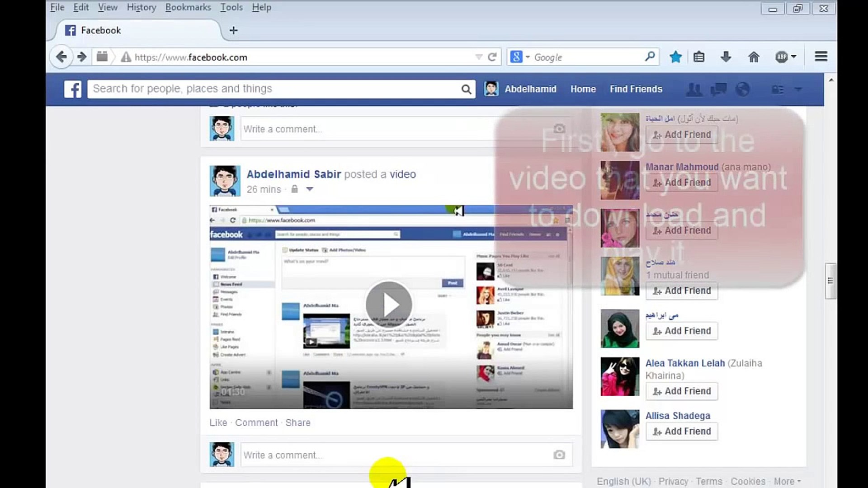Viewport: 868px width, 488px height.
Task: Open the Facebook messages icon
Action: coord(719,89)
